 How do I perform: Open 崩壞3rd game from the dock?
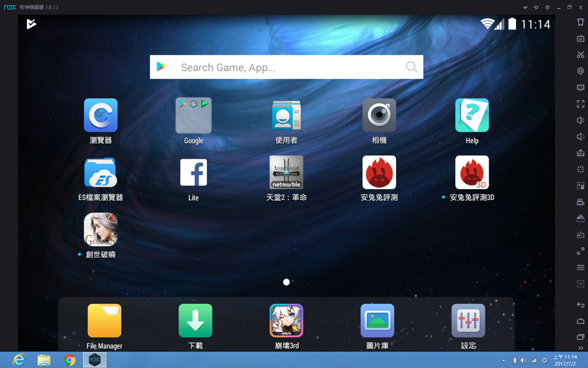tap(286, 321)
